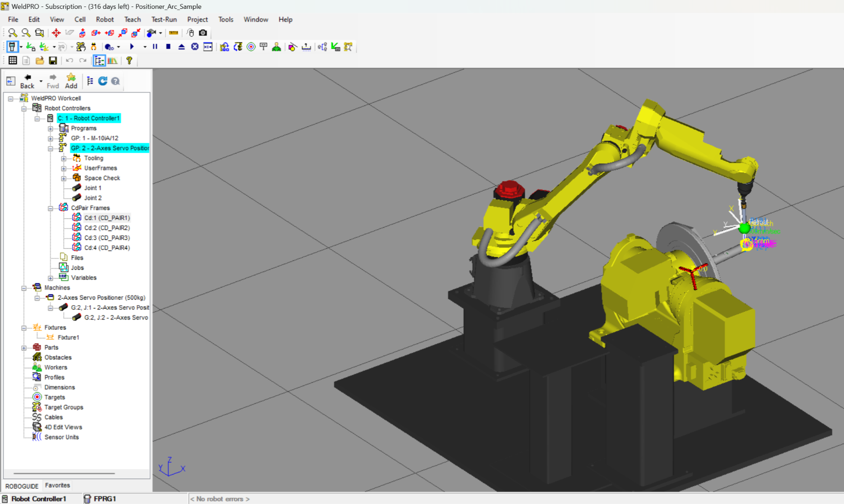Open the File menu
Screen dimensions: 844x504
click(x=13, y=20)
